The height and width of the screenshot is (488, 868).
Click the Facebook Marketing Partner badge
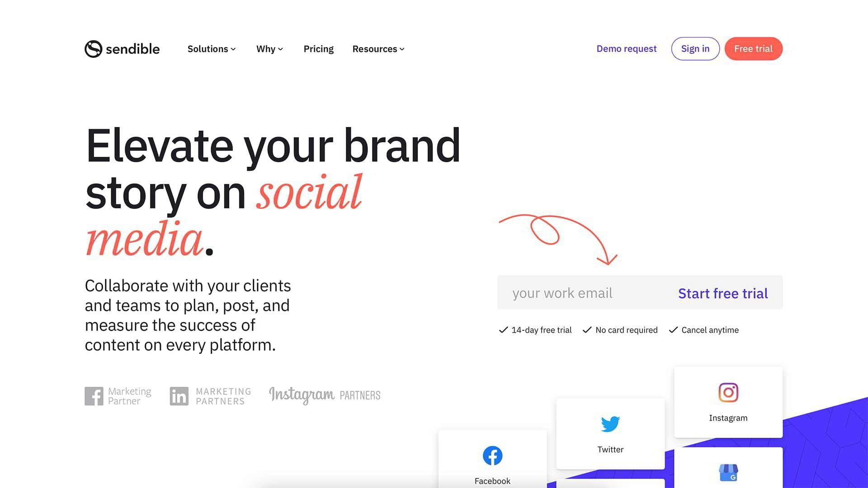(118, 395)
